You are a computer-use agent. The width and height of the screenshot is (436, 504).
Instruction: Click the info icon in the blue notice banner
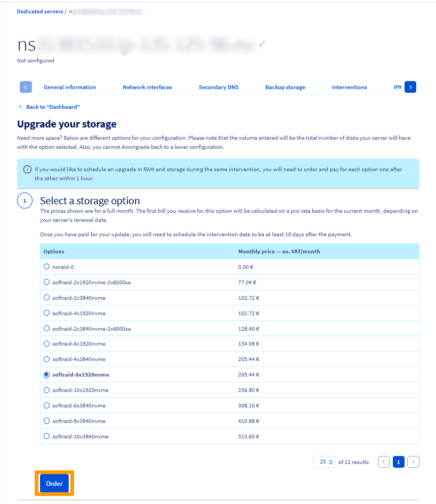point(27,169)
